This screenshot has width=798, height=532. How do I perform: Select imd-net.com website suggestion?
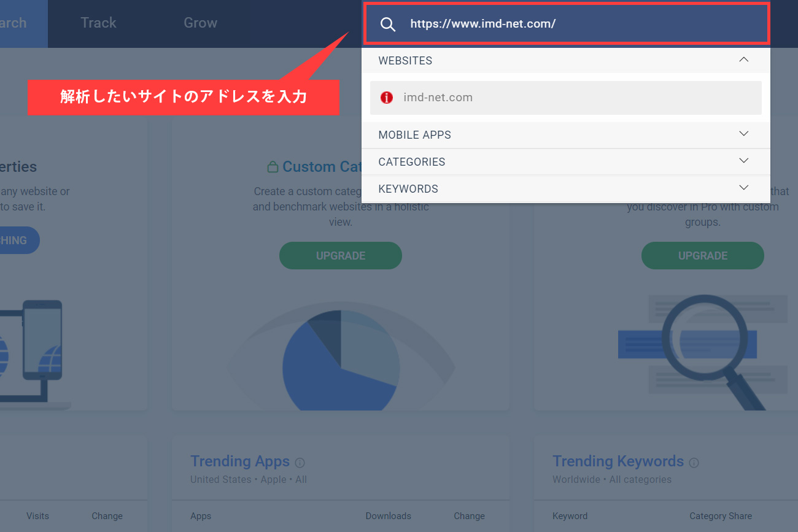pos(566,98)
